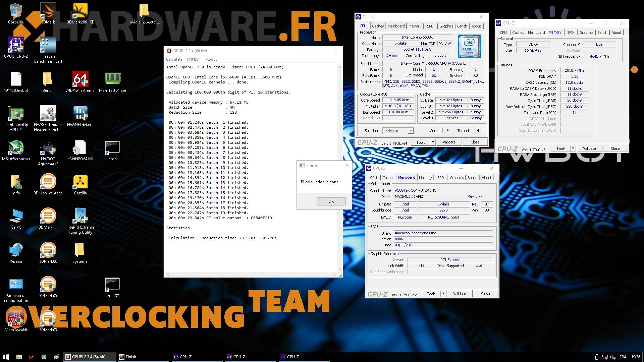Click the volume icon in system tray
The image size is (644, 362).
coord(613,357)
